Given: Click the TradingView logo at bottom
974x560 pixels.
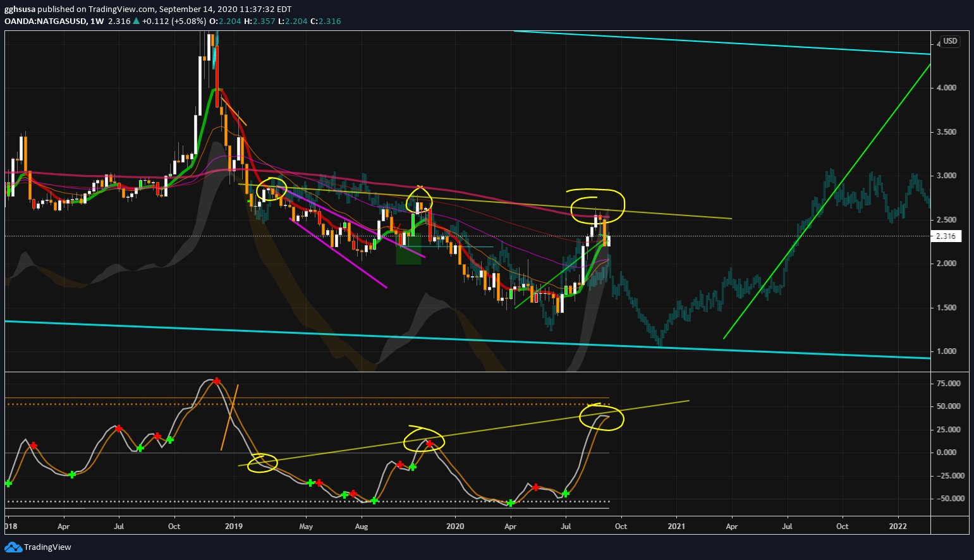Looking at the screenshot, I should (x=38, y=547).
